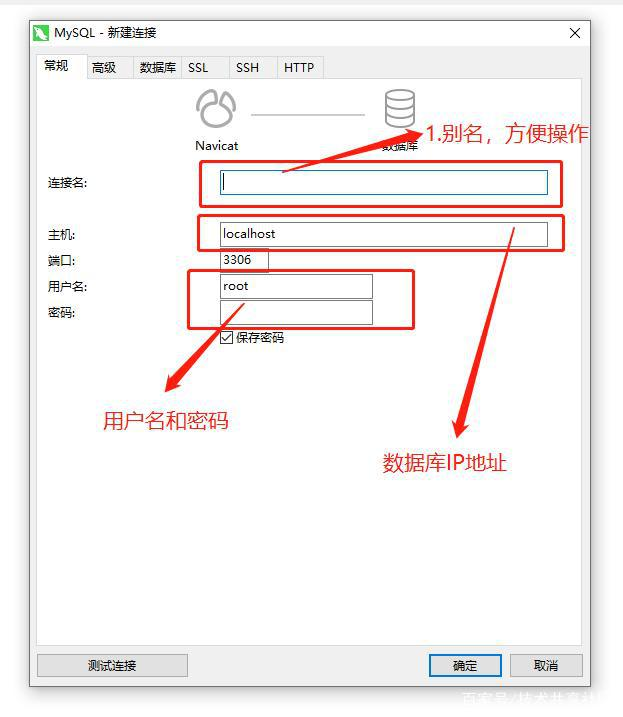Click the database cylinder icon

(400, 108)
